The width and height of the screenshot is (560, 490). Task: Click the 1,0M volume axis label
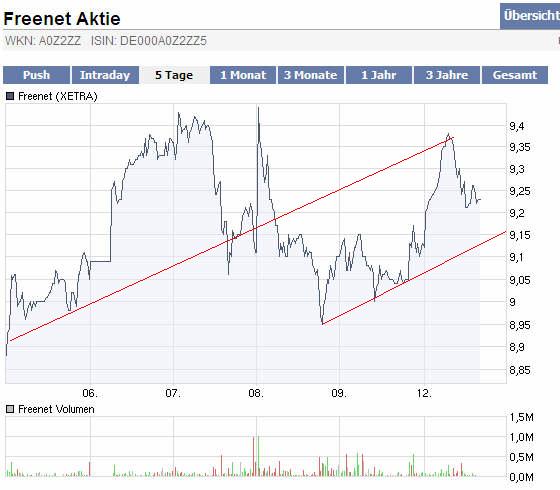point(521,437)
